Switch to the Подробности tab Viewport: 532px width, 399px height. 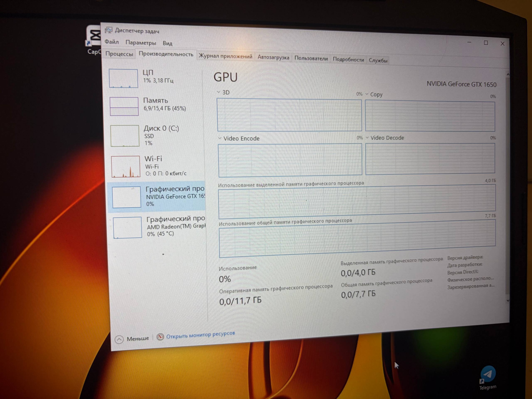click(348, 59)
